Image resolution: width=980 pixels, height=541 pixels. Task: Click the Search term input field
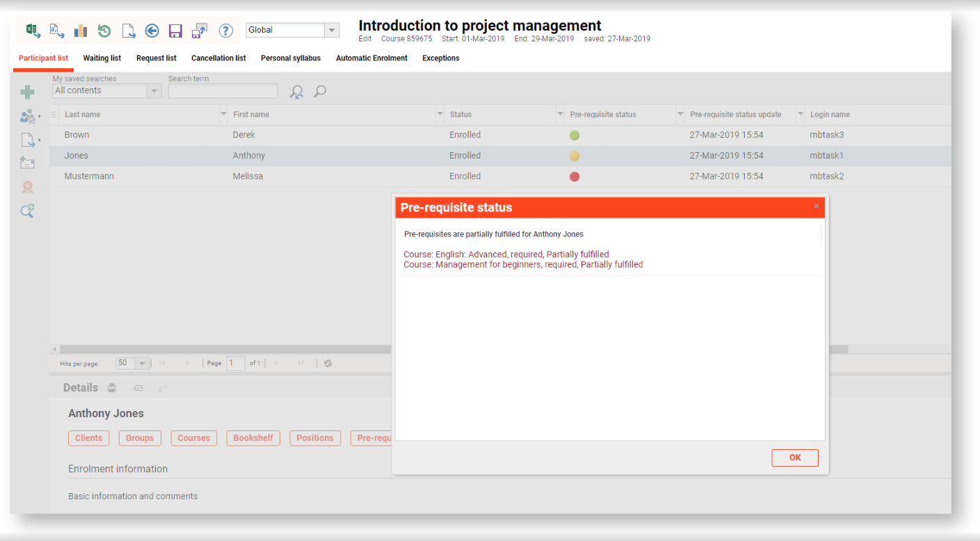(223, 91)
